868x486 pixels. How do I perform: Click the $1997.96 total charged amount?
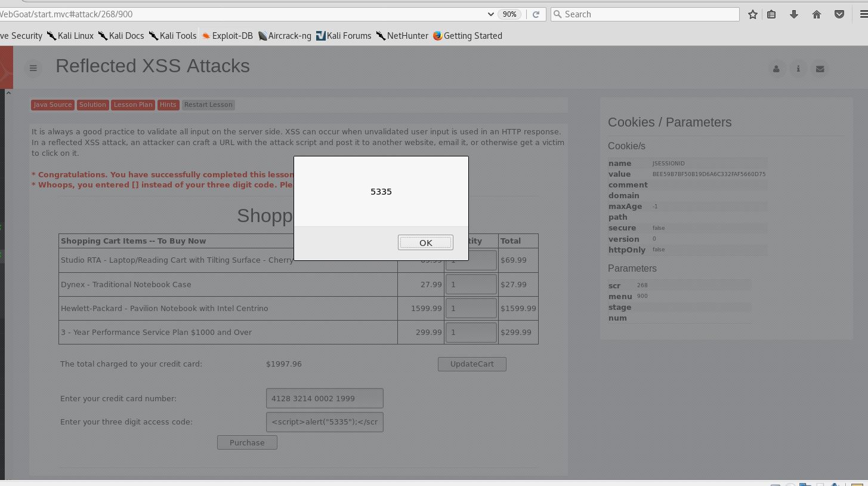[284, 364]
